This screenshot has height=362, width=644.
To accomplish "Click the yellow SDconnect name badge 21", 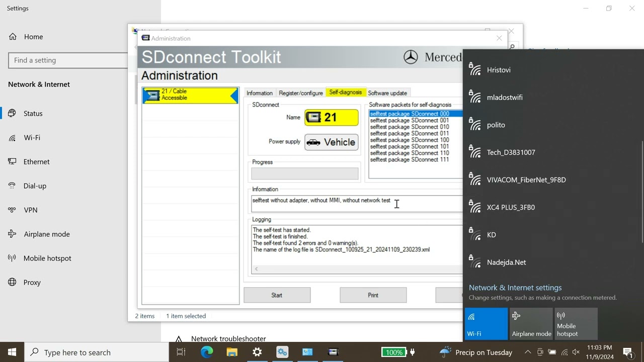I will (x=332, y=117).
